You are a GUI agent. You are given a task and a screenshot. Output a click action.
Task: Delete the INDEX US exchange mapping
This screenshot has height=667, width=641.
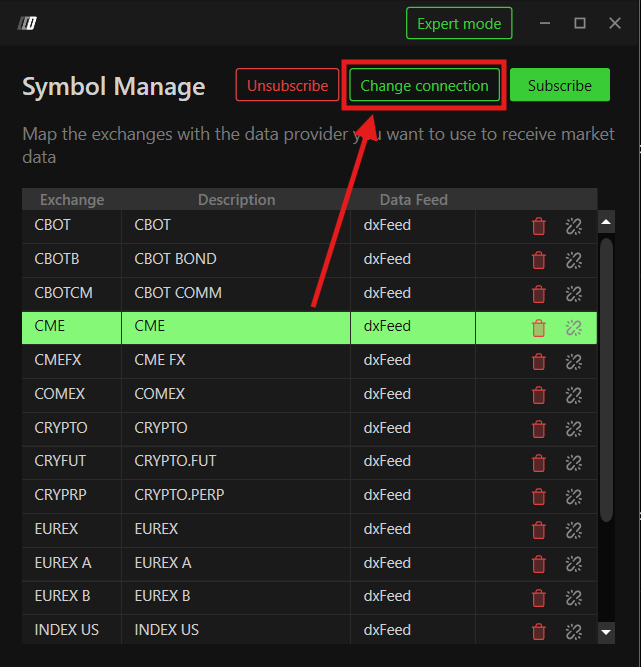(538, 632)
